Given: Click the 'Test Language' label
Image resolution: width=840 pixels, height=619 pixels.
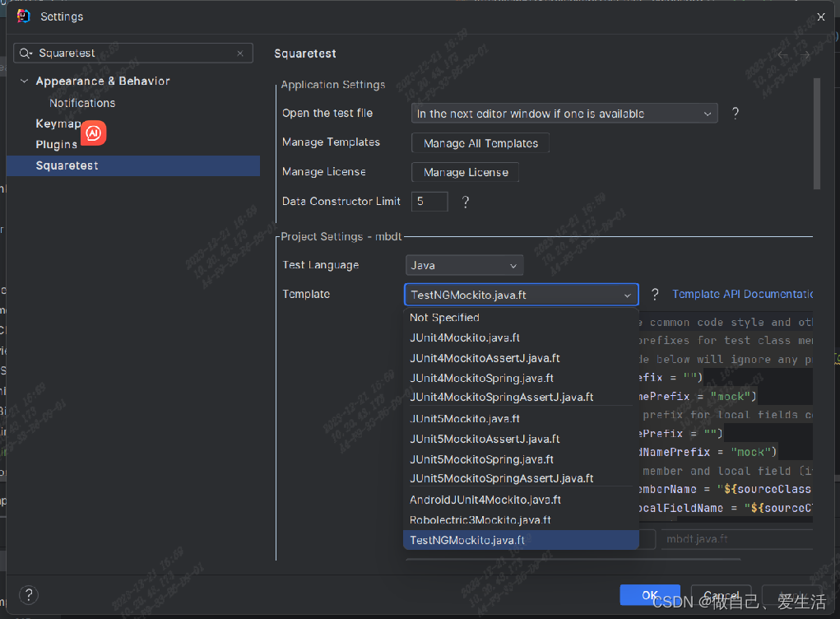Looking at the screenshot, I should point(320,265).
